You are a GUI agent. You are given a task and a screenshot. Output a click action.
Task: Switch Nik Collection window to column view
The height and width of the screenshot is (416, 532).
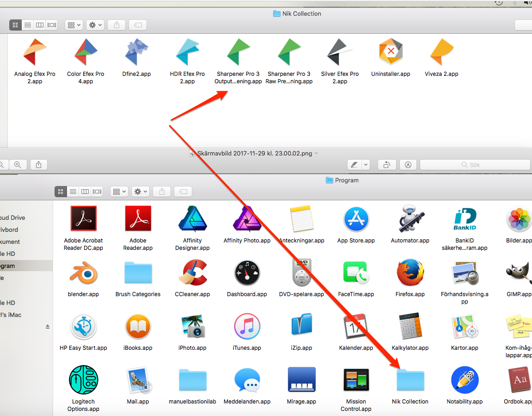(x=40, y=25)
